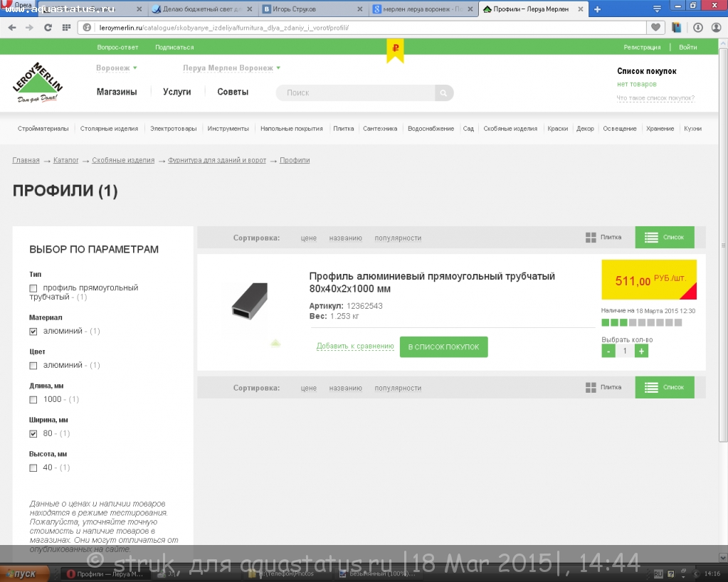Click Главная breadcrumb link
This screenshot has height=582, width=728.
pos(26,160)
